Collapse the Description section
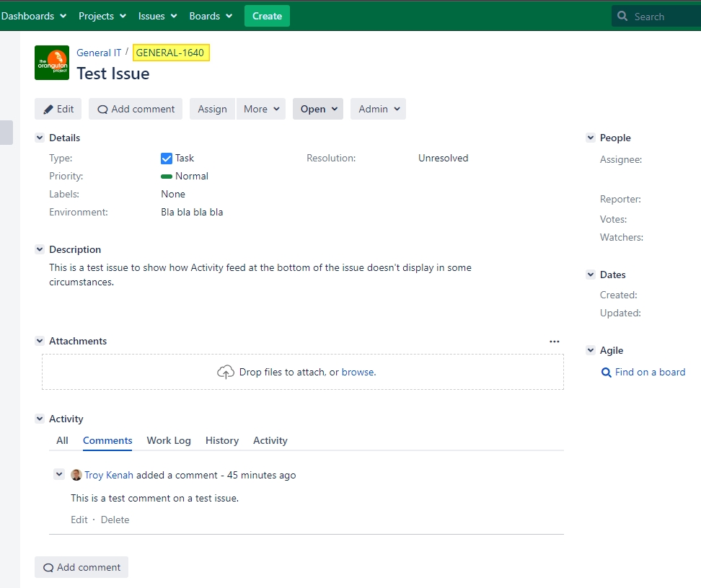Image resolution: width=701 pixels, height=588 pixels. (x=40, y=249)
